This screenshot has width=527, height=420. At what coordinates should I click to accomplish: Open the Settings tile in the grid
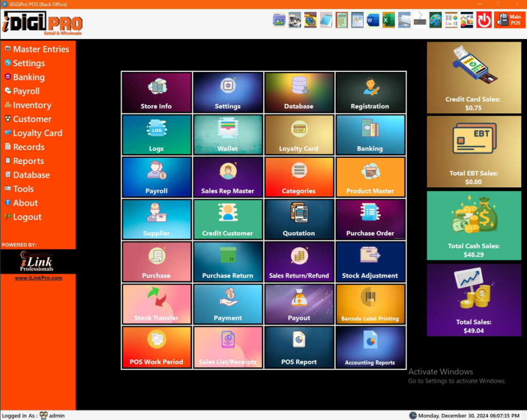coord(228,93)
